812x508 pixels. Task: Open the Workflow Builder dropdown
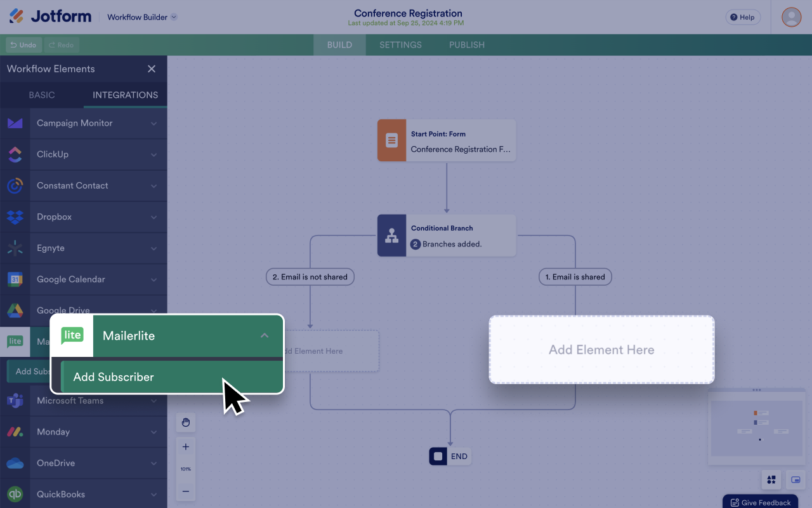[142, 17]
